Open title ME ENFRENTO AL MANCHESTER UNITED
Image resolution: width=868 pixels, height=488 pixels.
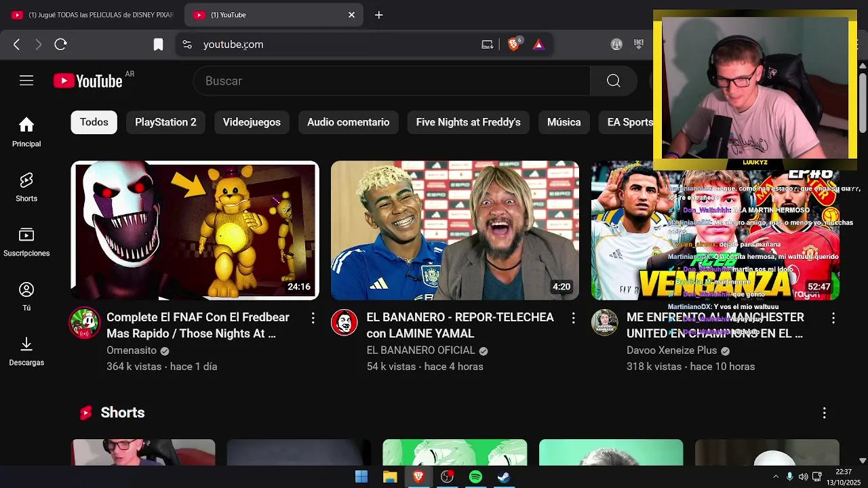tap(715, 325)
